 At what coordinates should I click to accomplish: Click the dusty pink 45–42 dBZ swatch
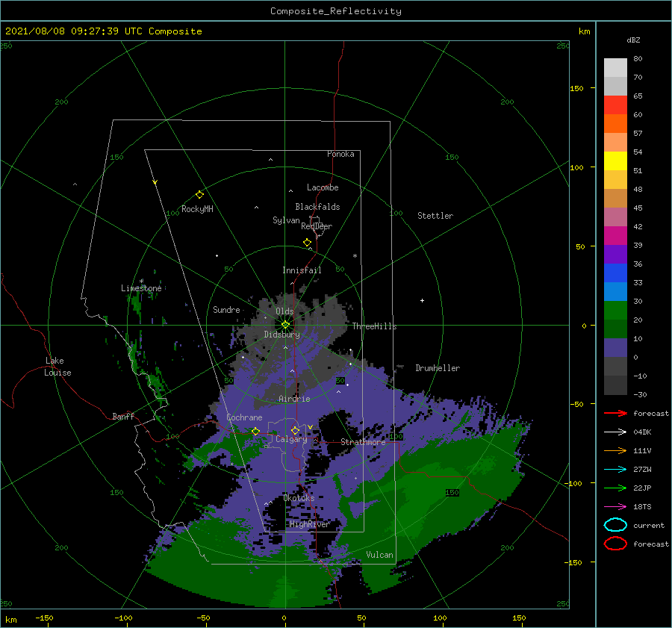(x=615, y=217)
